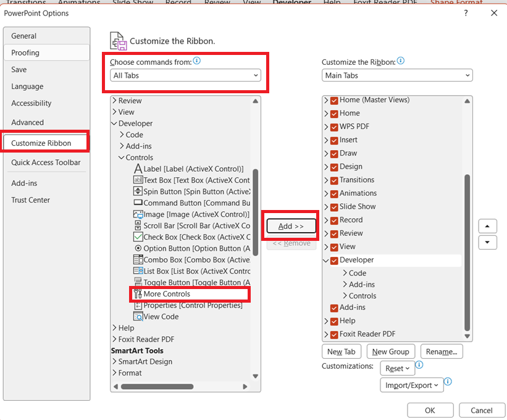This screenshot has height=420, width=507.
Task: Open the Import/Export dropdown
Action: [x=412, y=385]
